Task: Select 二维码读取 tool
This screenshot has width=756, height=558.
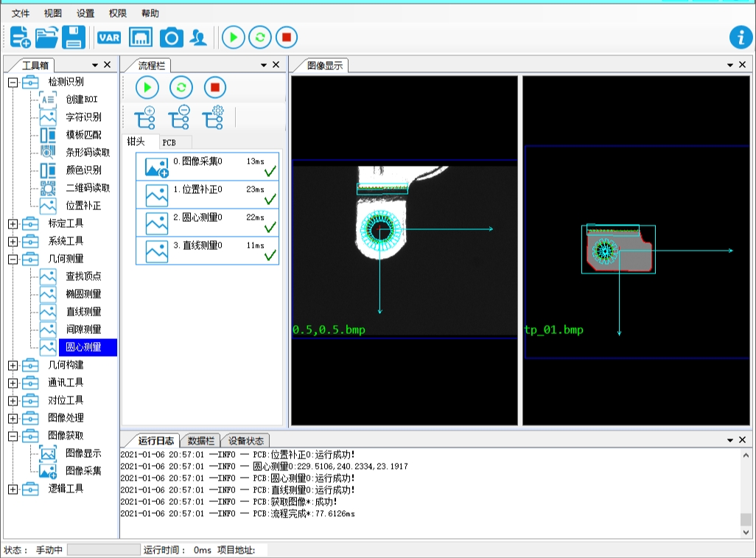Action: click(88, 188)
